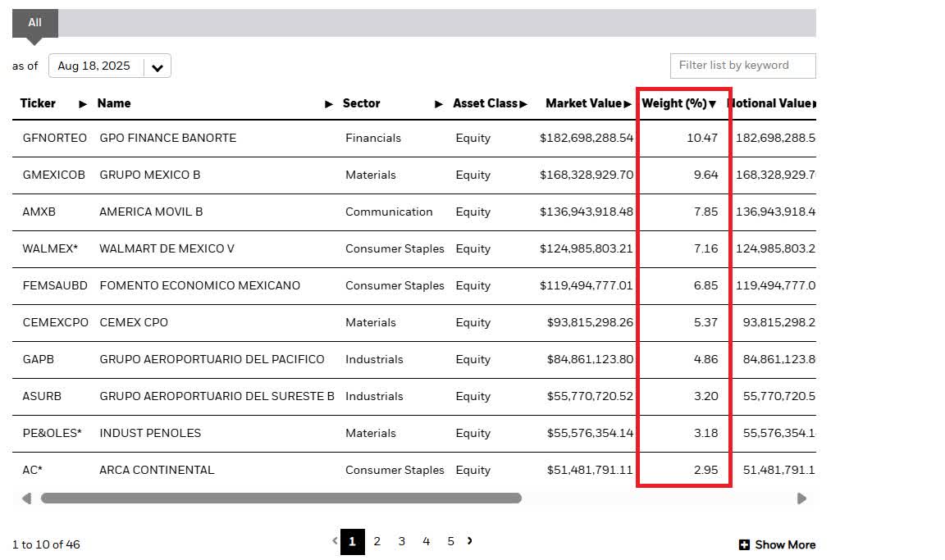The image size is (945, 560).
Task: Click the previous page chevron
Action: [335, 541]
